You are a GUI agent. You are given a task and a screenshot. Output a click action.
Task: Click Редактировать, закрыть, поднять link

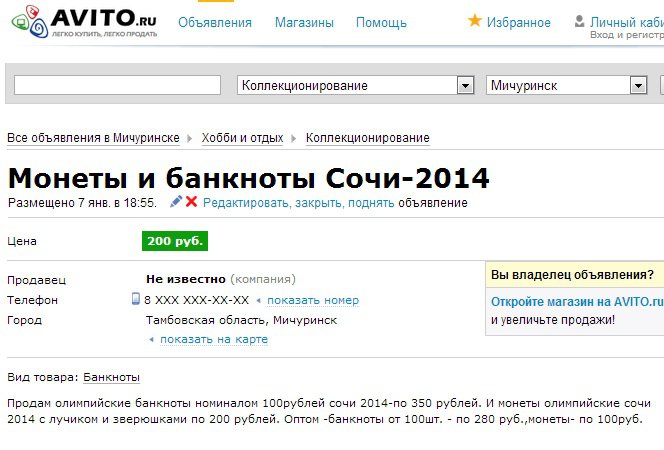299,203
